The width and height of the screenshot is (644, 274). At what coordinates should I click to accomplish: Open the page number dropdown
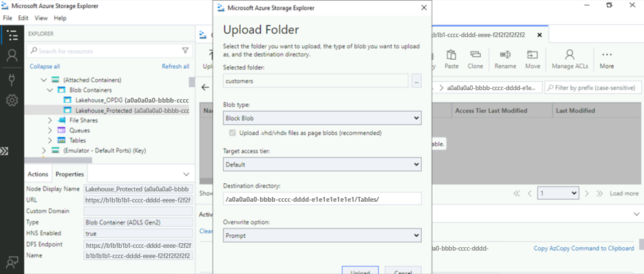(558, 193)
